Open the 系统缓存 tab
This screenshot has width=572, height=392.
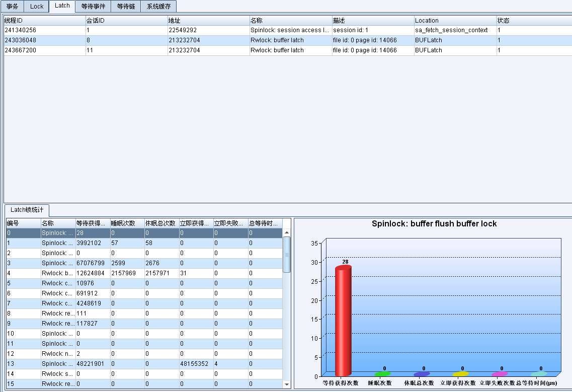click(158, 6)
